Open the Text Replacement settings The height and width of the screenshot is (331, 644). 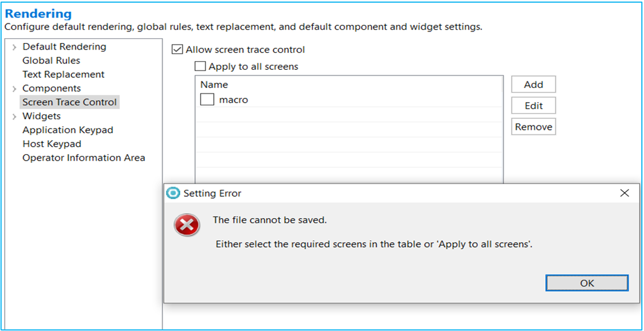(63, 75)
